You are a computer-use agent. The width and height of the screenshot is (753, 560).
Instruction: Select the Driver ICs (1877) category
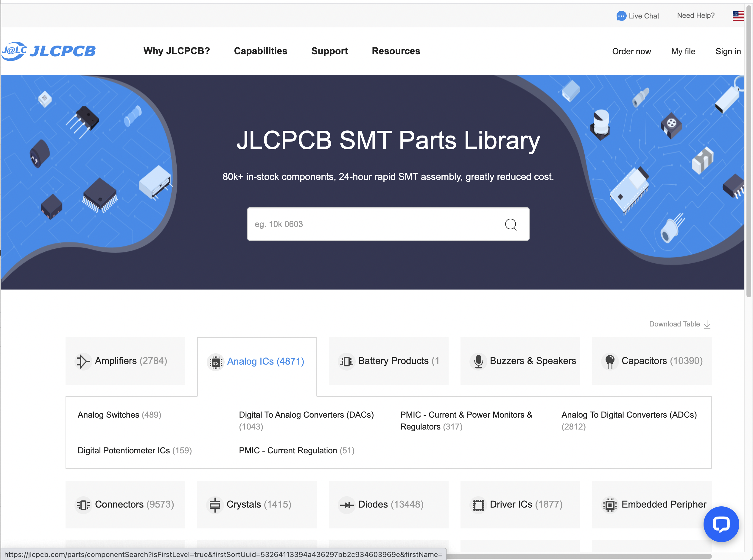coord(520,504)
